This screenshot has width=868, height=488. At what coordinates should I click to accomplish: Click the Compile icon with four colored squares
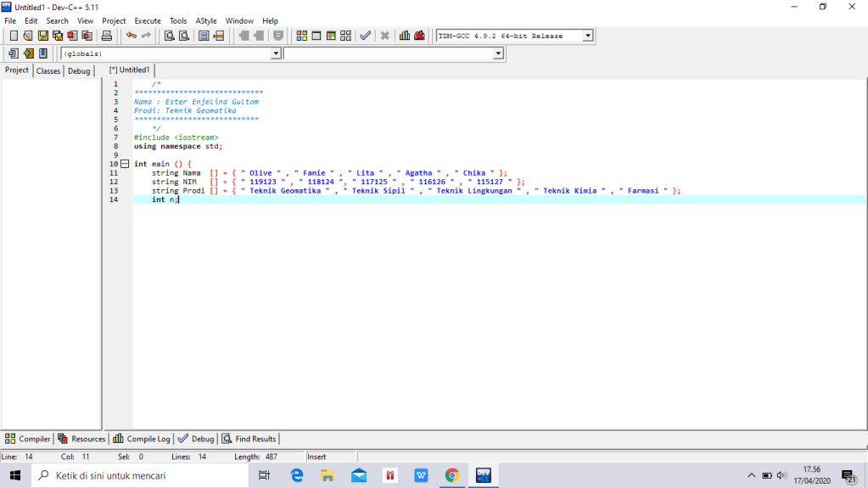pyautogui.click(x=302, y=36)
